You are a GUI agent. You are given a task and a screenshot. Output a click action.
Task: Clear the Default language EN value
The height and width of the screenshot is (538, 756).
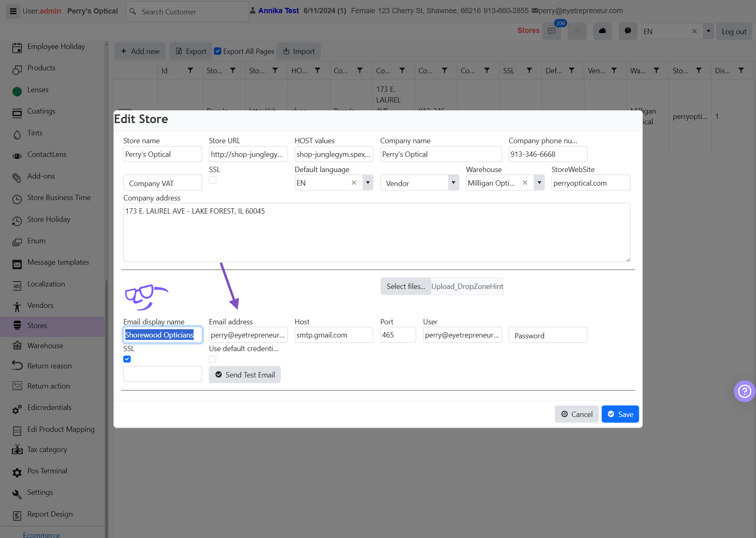354,183
